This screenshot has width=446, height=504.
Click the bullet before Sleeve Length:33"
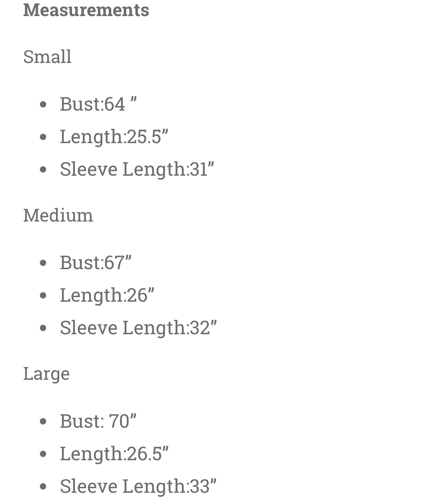coord(43,486)
